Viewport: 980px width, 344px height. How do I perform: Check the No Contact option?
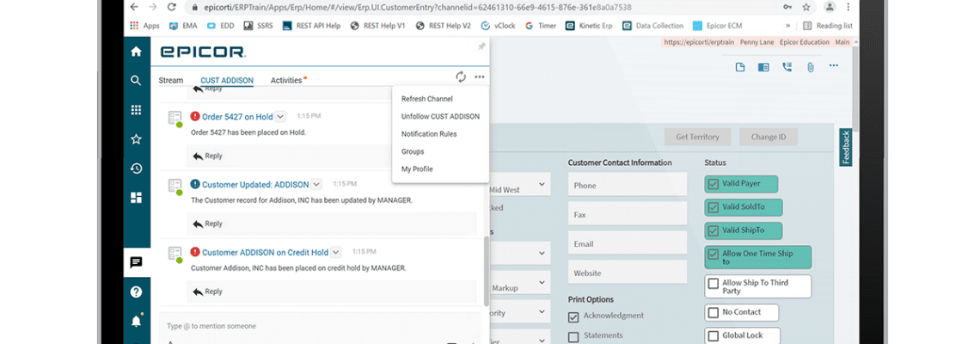(714, 312)
